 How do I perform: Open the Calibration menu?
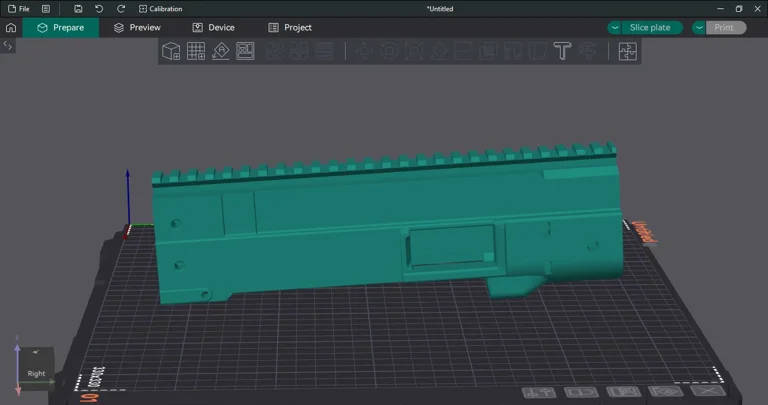click(160, 9)
